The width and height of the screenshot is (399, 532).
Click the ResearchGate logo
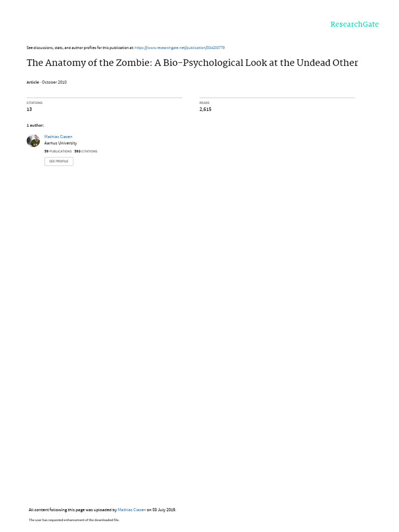[354, 24]
